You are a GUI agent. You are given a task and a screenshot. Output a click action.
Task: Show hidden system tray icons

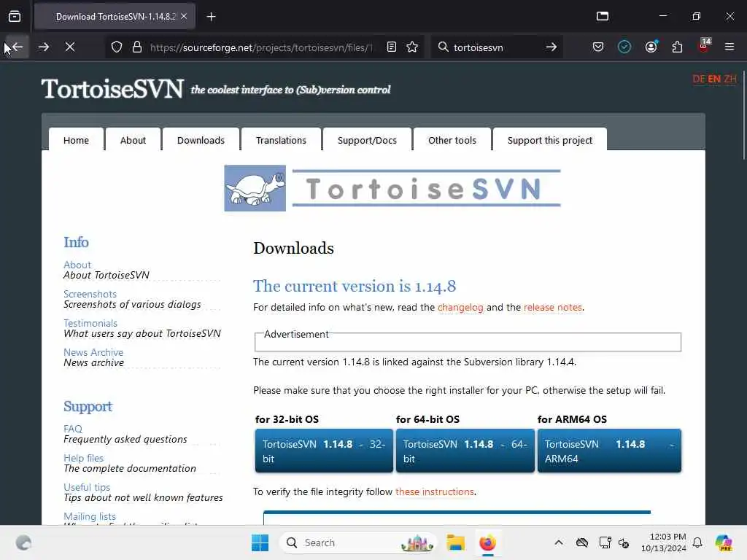click(x=559, y=542)
